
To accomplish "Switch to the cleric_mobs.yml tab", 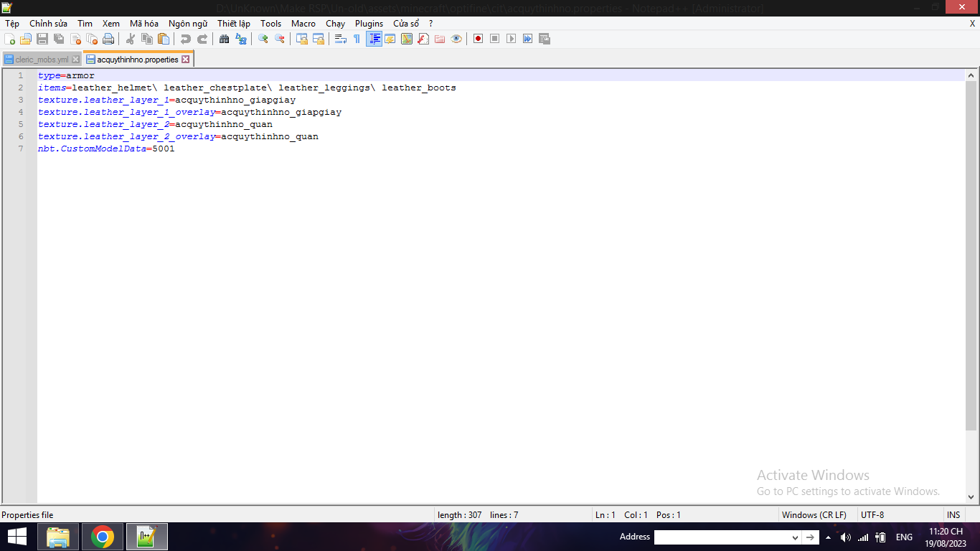I will [x=42, y=60].
